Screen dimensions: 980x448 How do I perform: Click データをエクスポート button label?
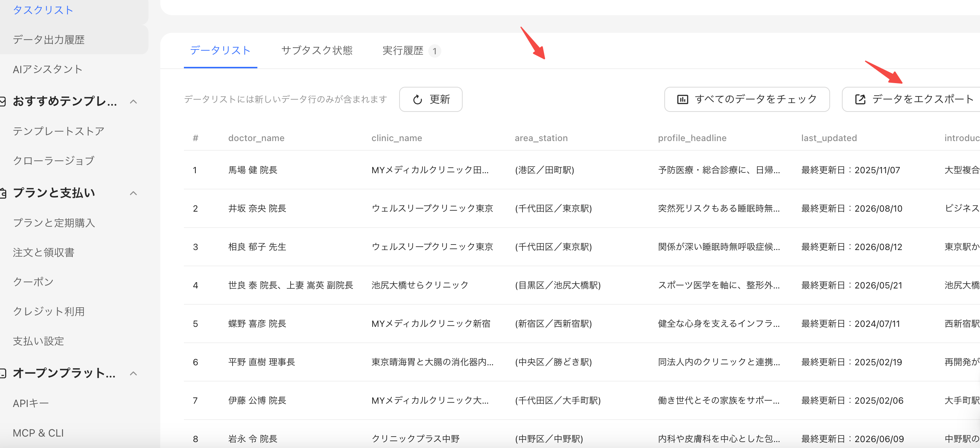click(922, 99)
